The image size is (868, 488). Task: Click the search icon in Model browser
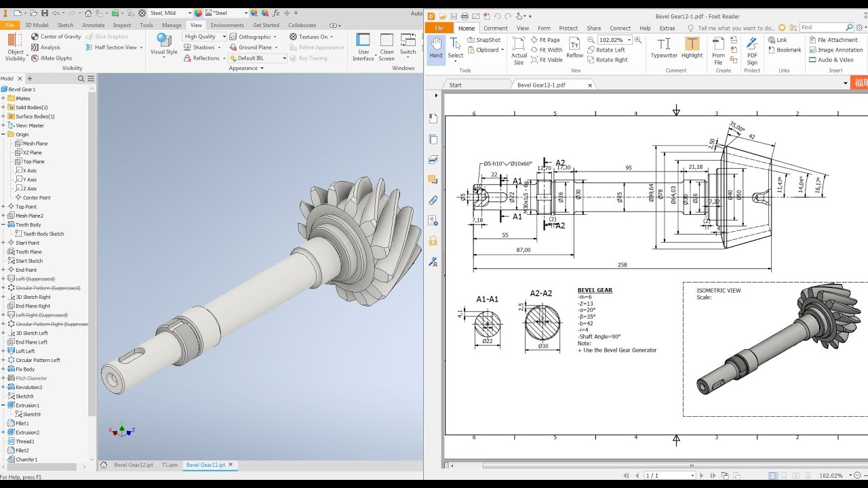81,79
